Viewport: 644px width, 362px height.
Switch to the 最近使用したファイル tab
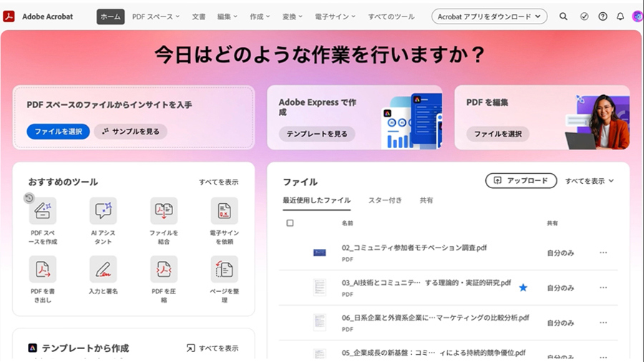(317, 200)
